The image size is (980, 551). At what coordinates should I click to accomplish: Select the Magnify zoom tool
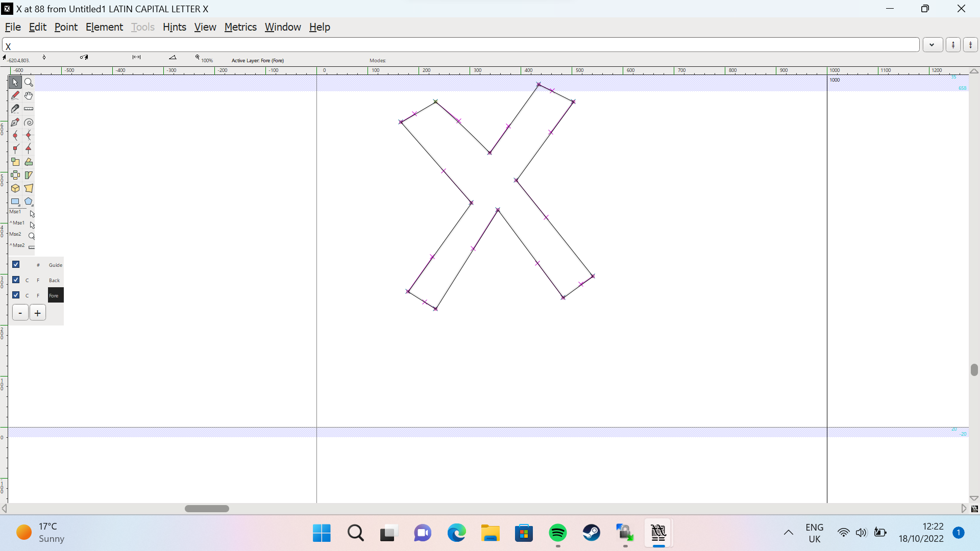pyautogui.click(x=29, y=82)
